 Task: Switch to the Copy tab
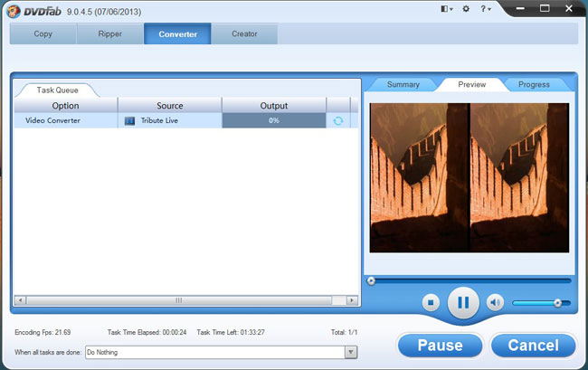[43, 33]
